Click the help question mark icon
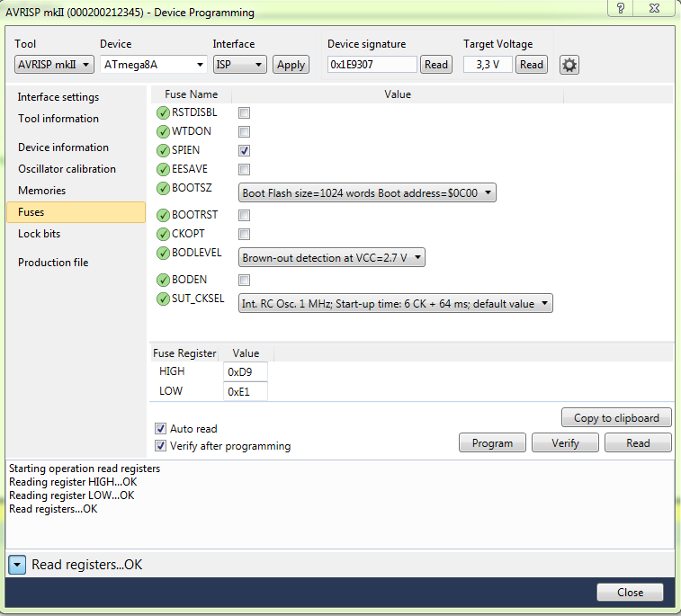 tap(620, 8)
